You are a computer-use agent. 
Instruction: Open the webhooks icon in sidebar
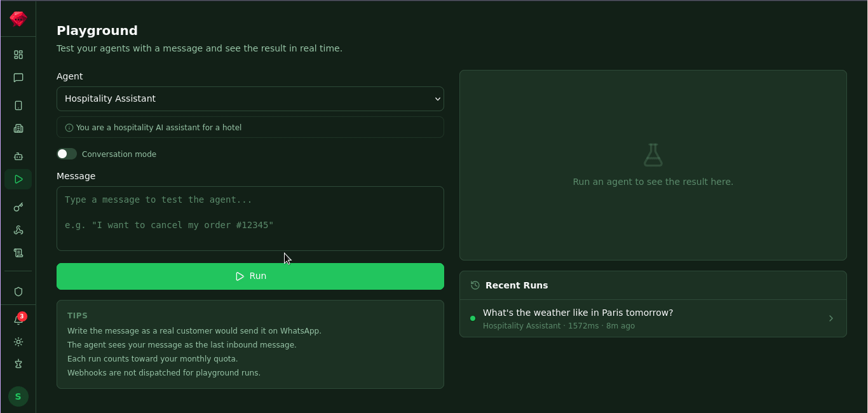[18, 230]
